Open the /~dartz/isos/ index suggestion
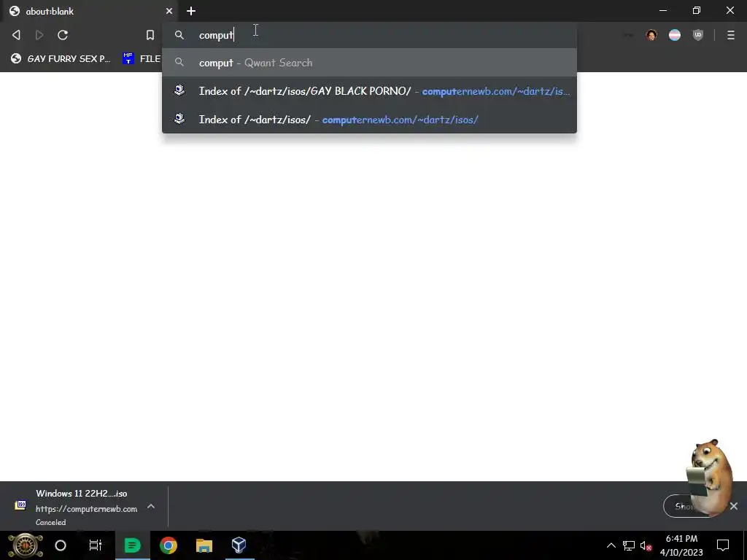 (x=369, y=119)
